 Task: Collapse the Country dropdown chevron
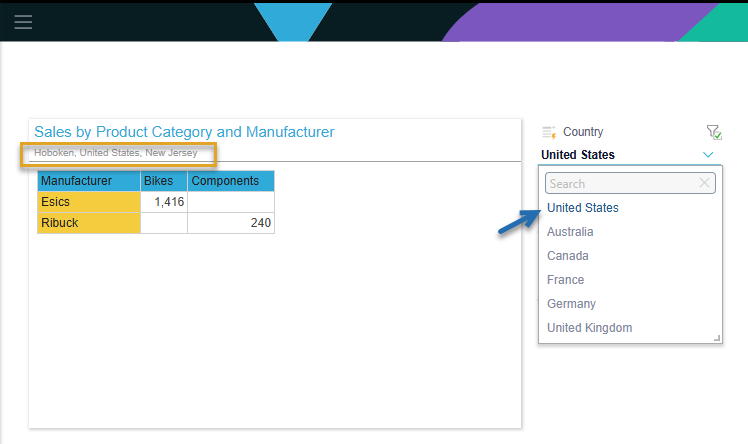(708, 155)
